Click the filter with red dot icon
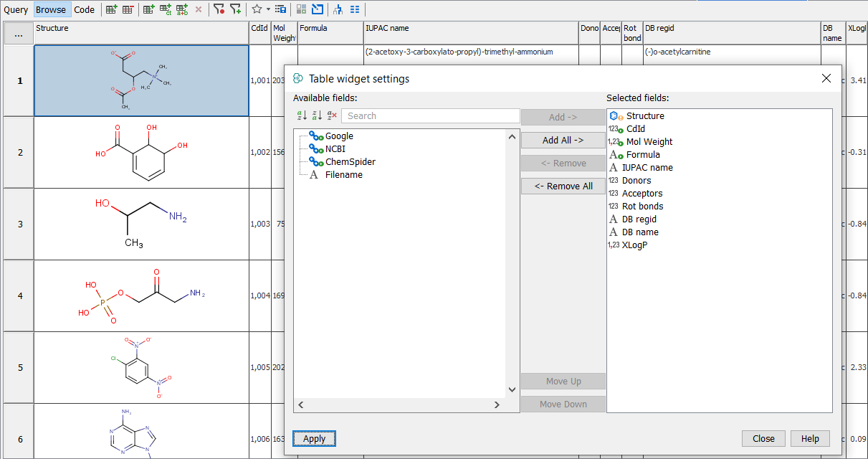Screen dimensions: 868x459 (x=219, y=9)
